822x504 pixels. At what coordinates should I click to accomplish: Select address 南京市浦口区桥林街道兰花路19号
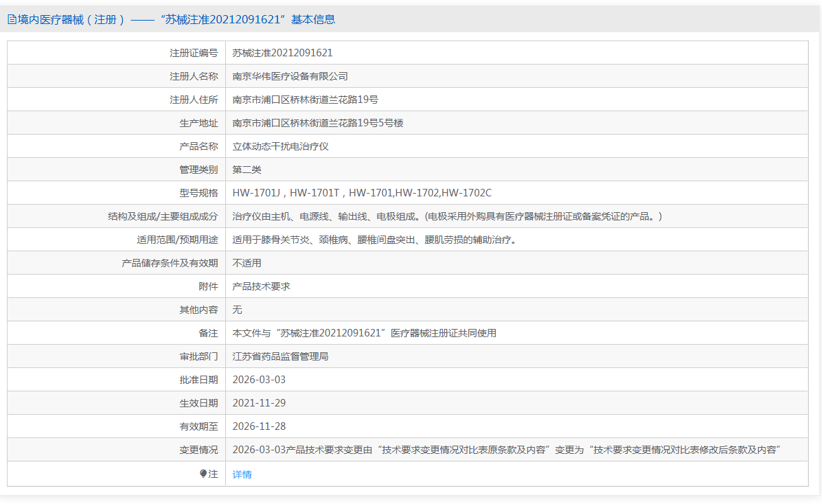[x=306, y=100]
